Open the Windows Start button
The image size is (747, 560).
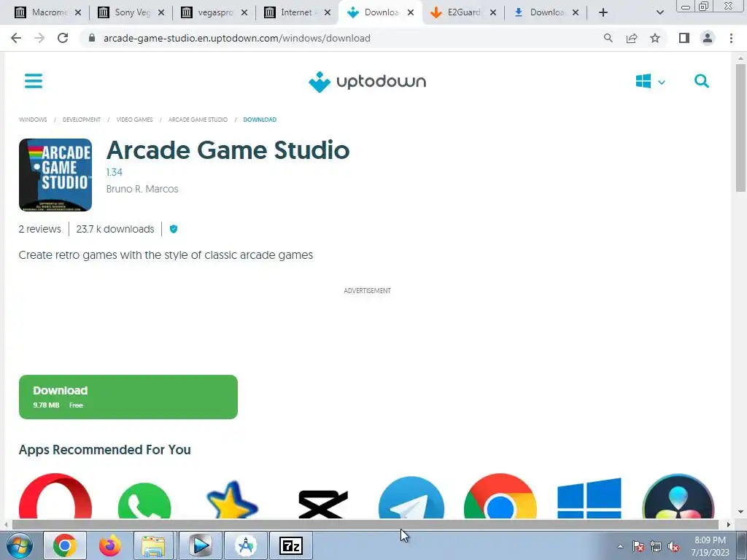point(20,545)
